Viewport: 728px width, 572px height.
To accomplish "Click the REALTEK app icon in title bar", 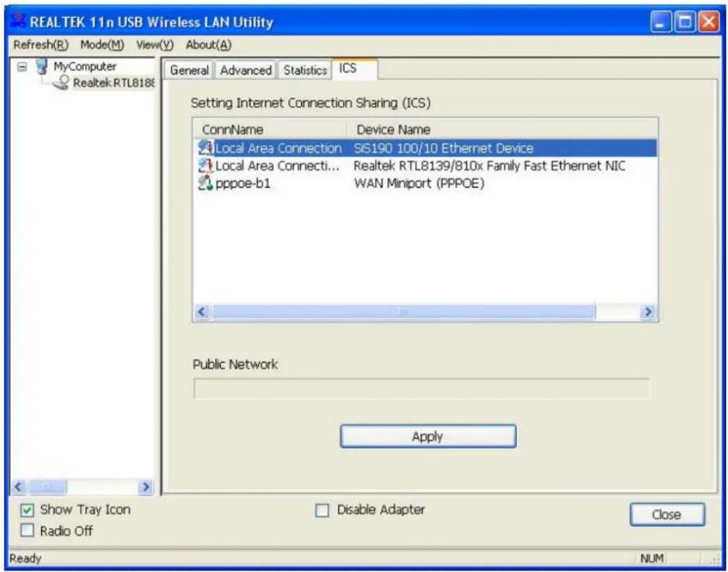I will pyautogui.click(x=18, y=22).
